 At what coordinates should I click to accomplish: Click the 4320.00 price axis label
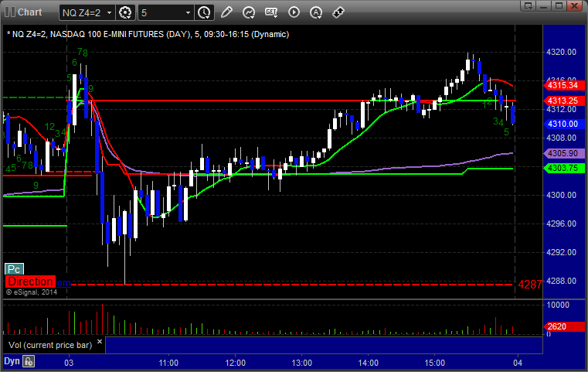562,52
